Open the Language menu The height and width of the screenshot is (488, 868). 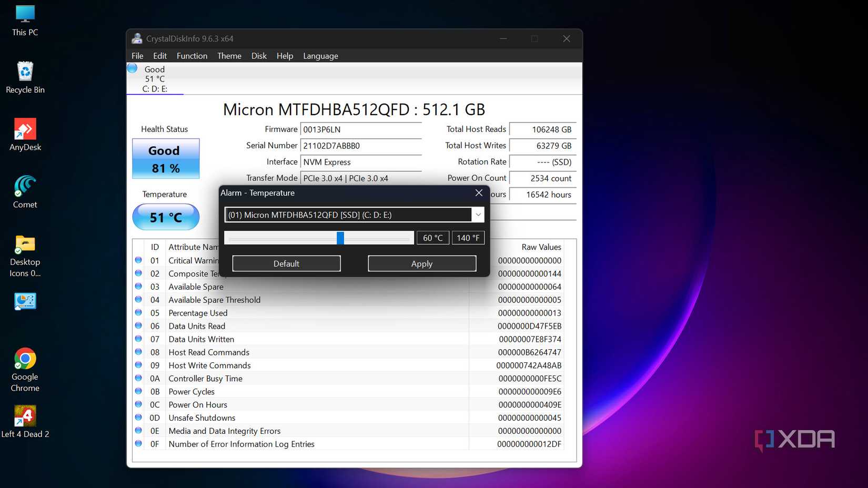[x=320, y=56]
